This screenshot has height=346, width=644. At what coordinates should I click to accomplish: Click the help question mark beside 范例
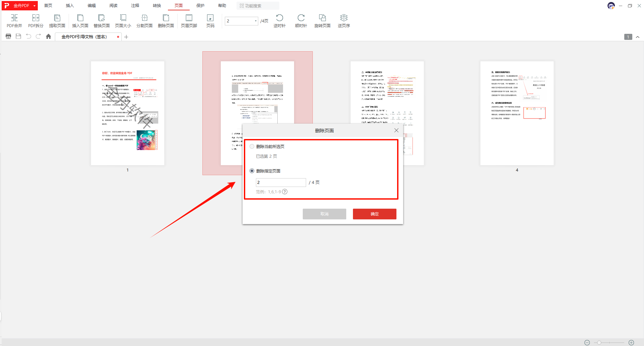[285, 192]
